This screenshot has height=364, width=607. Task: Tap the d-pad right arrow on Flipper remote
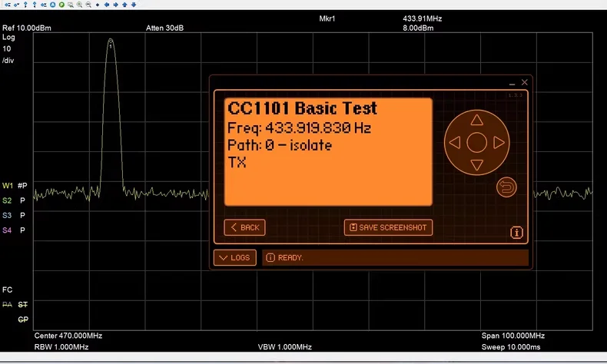point(499,142)
